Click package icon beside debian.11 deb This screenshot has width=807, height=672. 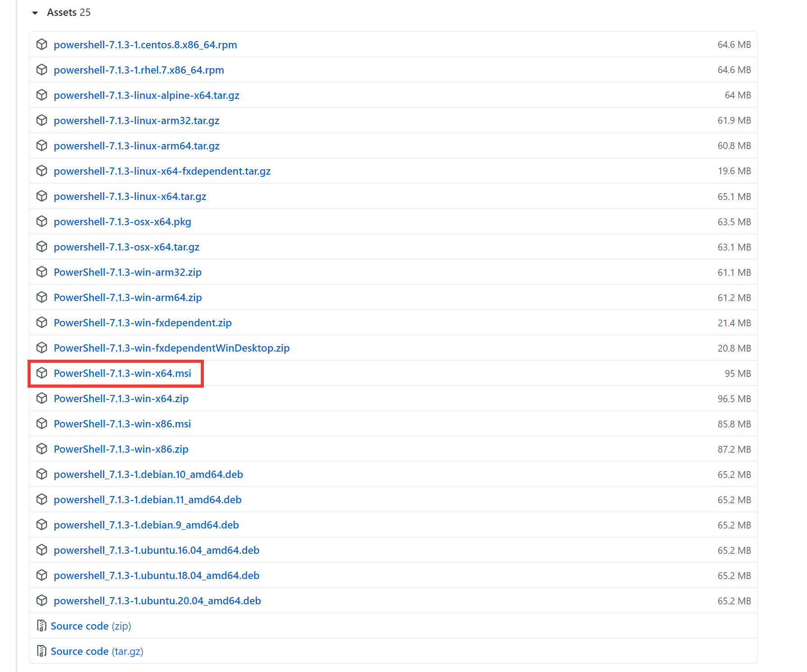point(42,499)
